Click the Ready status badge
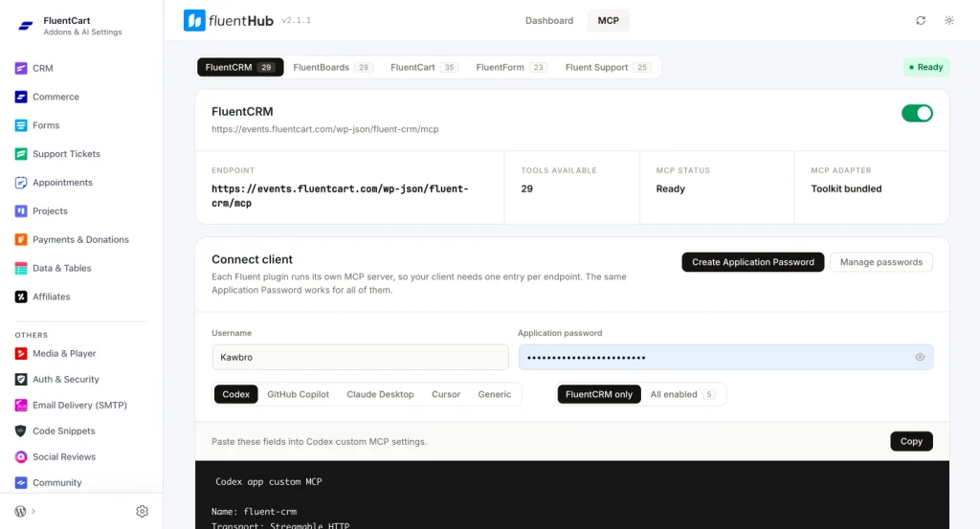The image size is (980, 529). (926, 68)
